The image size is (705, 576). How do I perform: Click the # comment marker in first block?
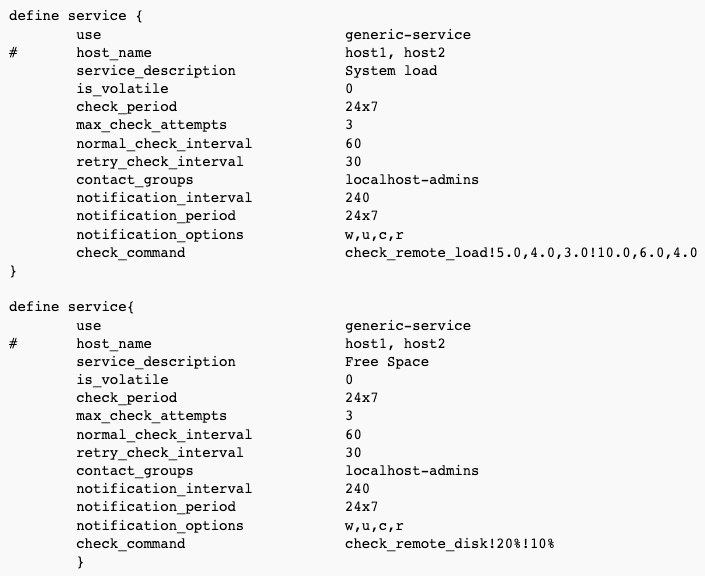(x=13, y=53)
